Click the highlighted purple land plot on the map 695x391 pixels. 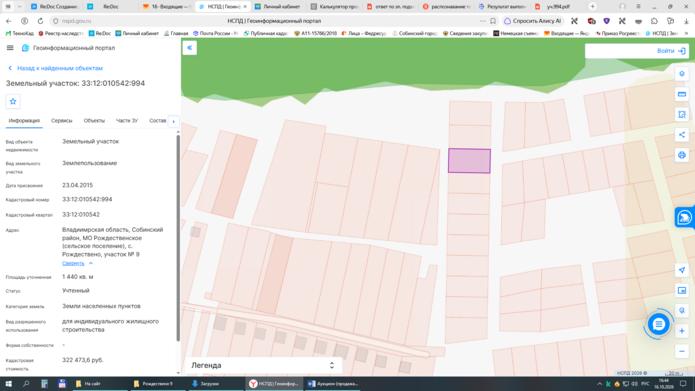[x=469, y=161]
